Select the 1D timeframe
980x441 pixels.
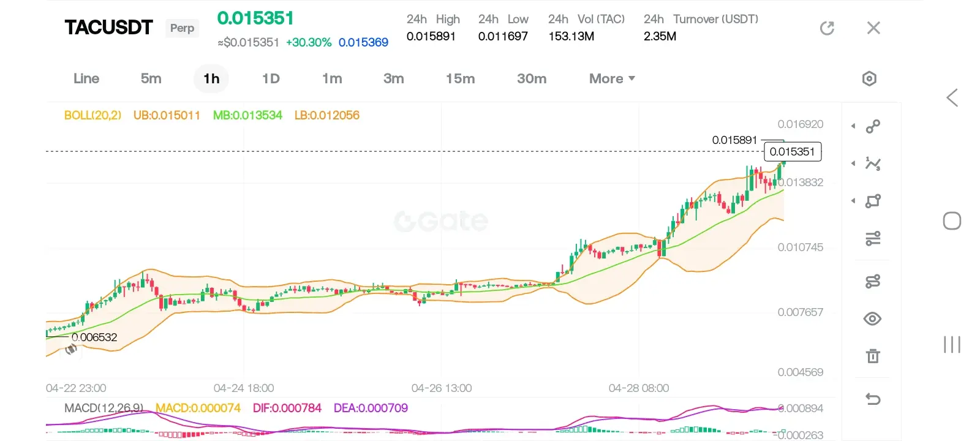271,78
